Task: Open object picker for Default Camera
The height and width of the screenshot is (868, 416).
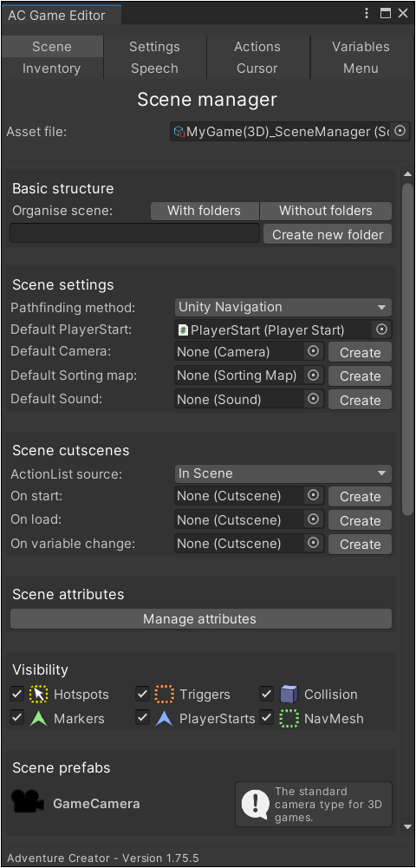Action: pyautogui.click(x=313, y=351)
